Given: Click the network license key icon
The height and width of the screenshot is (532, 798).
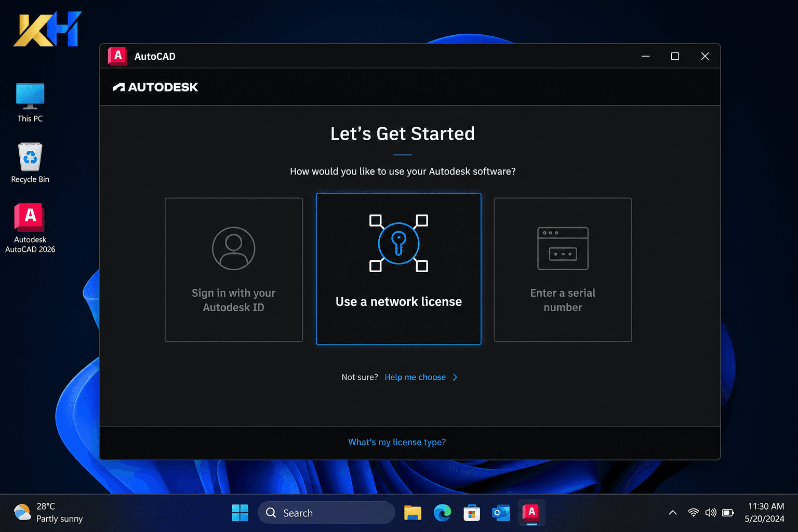Looking at the screenshot, I should pos(398,243).
